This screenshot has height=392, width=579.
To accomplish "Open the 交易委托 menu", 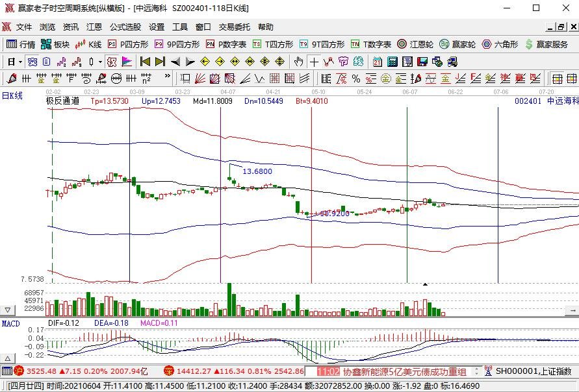I will 234,27.
